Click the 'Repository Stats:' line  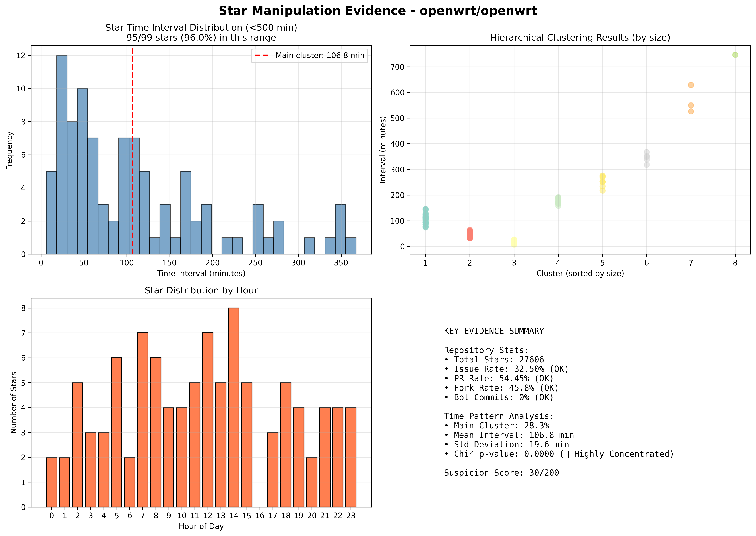pyautogui.click(x=486, y=350)
